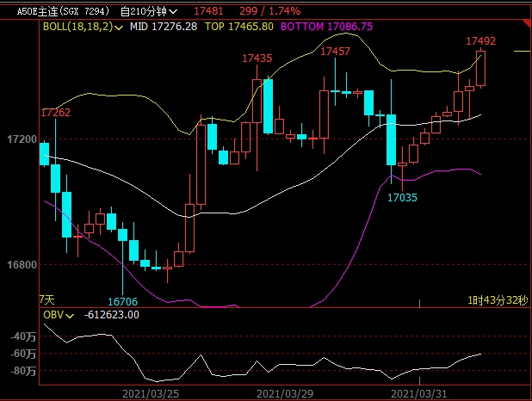This screenshot has width=532, height=401.
Task: Click the high label 17435
Action: point(257,59)
